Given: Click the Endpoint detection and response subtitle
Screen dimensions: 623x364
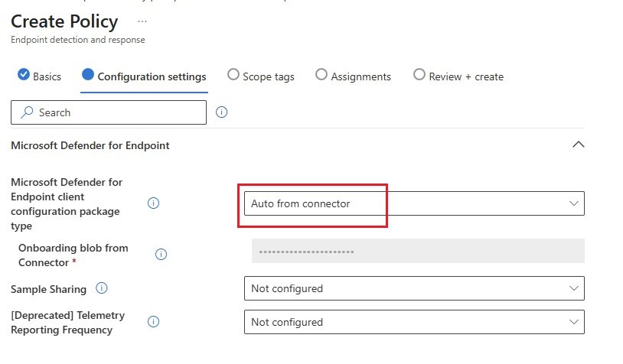Looking at the screenshot, I should (x=78, y=40).
